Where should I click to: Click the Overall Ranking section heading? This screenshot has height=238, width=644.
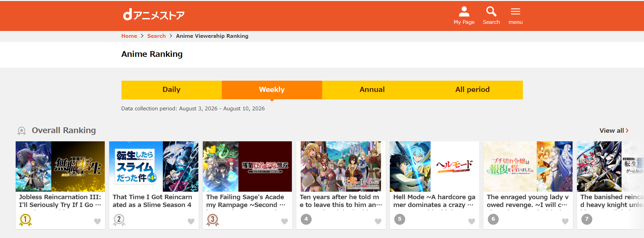pyautogui.click(x=64, y=130)
